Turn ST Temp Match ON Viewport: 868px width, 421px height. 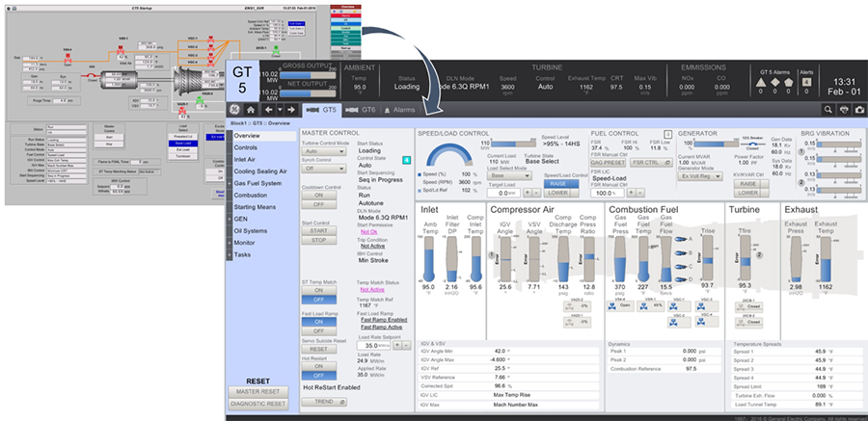tap(319, 290)
